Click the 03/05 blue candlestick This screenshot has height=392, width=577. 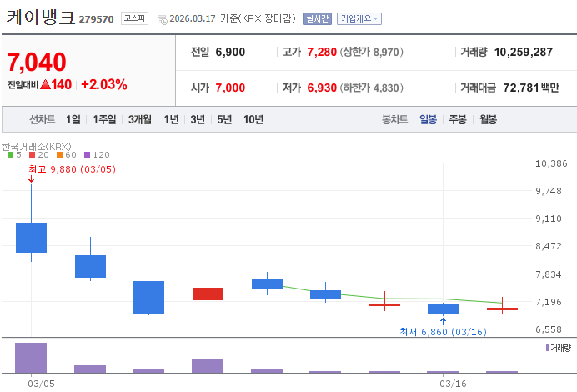(x=32, y=238)
